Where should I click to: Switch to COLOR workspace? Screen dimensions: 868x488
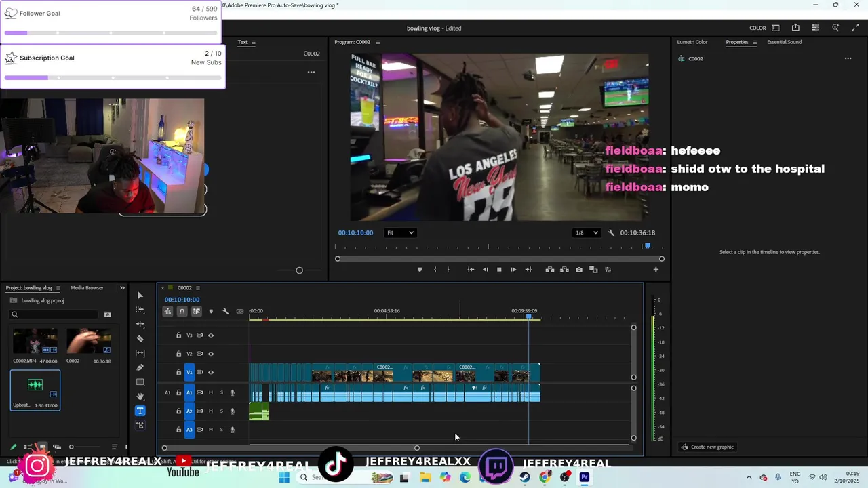(757, 28)
